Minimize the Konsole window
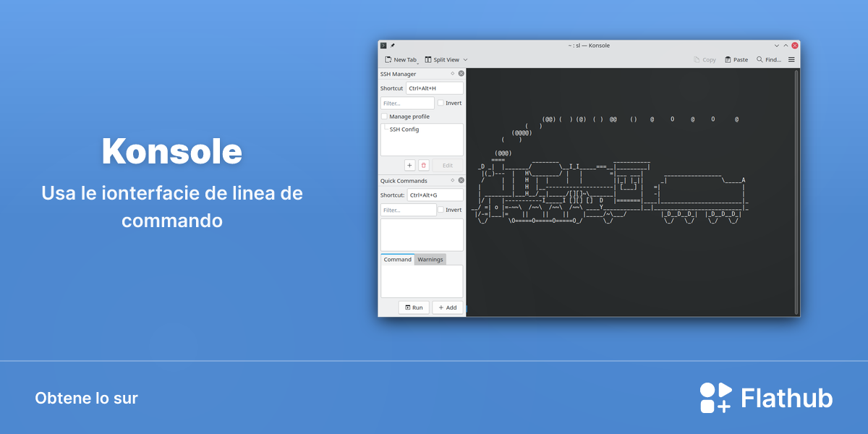 (775, 46)
